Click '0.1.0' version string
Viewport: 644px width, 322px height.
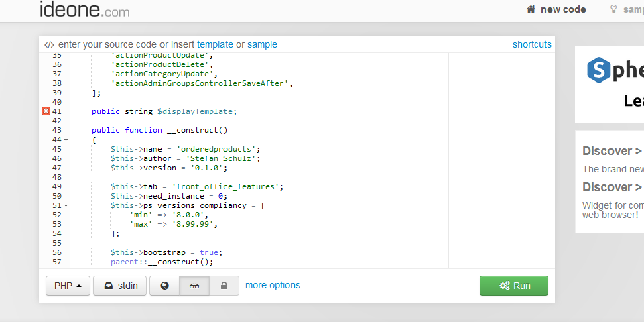(207, 168)
